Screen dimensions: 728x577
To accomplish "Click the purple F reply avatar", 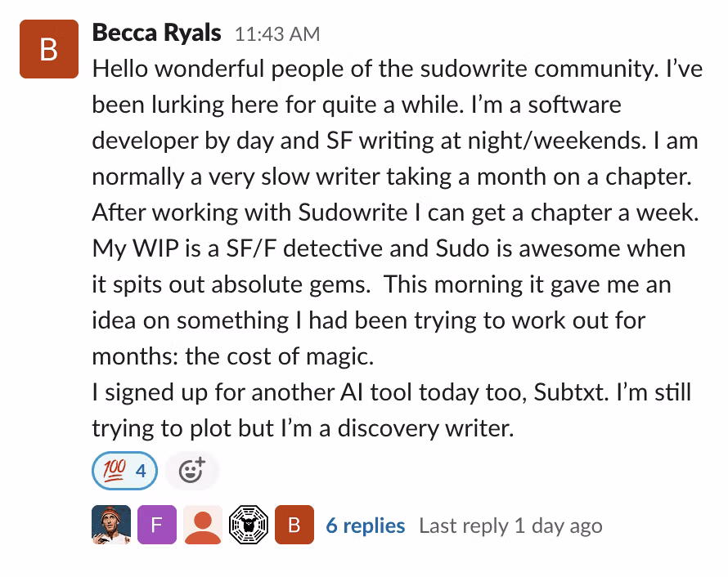I will pos(156,525).
